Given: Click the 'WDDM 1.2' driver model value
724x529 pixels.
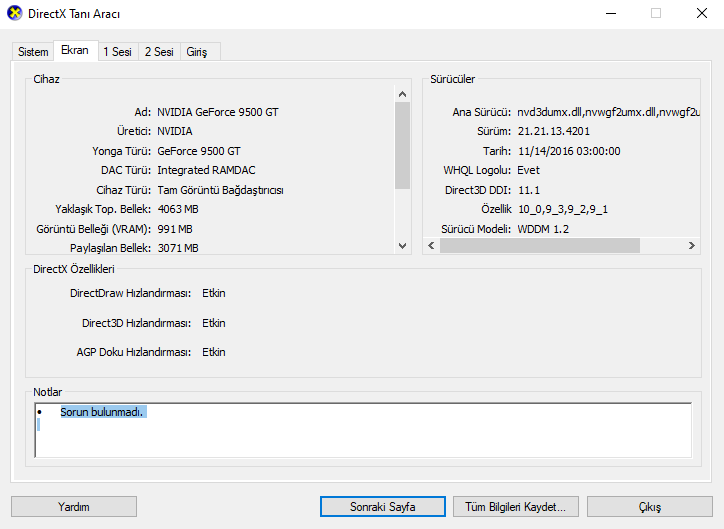Looking at the screenshot, I should (543, 229).
